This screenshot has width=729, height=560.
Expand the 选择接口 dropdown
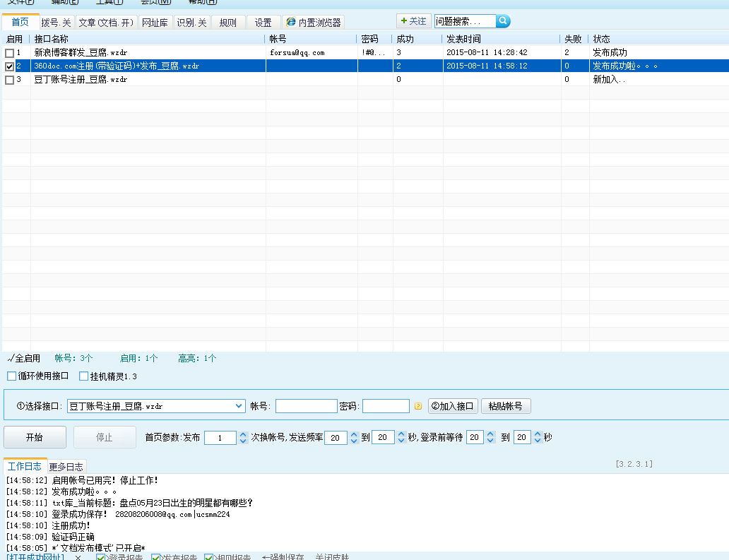point(239,406)
